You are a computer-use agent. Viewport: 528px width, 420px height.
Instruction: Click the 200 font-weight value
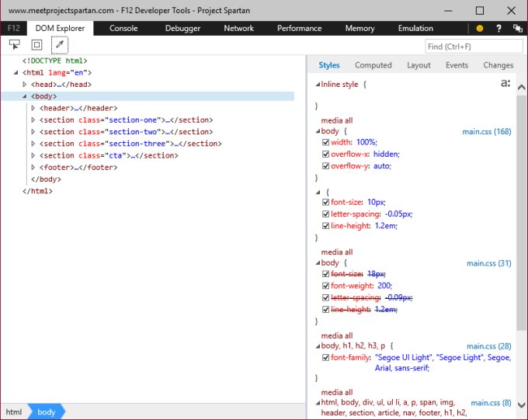pyautogui.click(x=384, y=286)
